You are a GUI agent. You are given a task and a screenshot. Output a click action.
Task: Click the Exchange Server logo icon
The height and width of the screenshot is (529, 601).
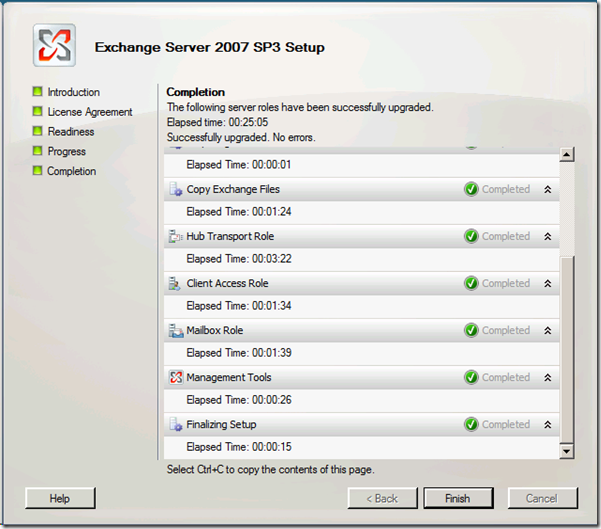coord(54,45)
